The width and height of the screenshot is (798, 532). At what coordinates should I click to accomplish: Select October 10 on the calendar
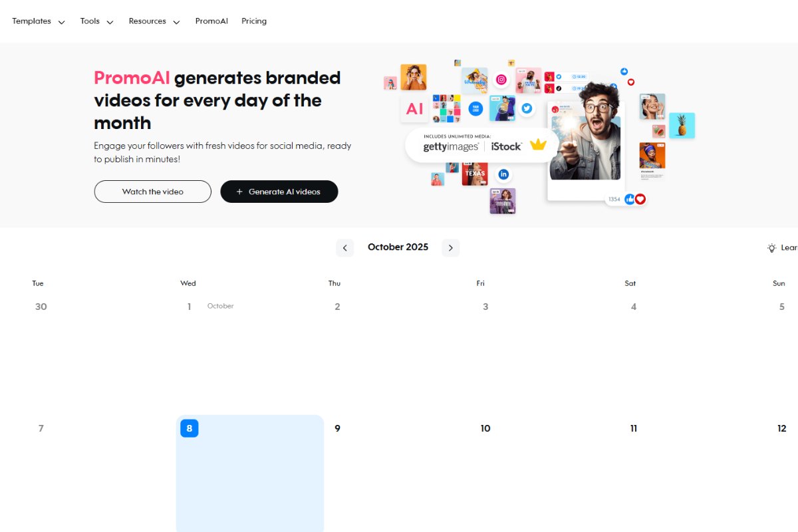click(x=485, y=428)
